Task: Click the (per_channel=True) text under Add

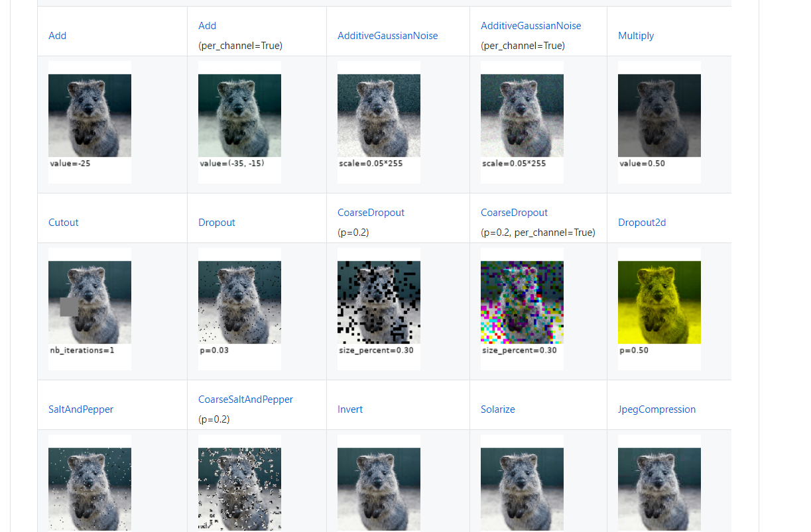Action: click(240, 46)
